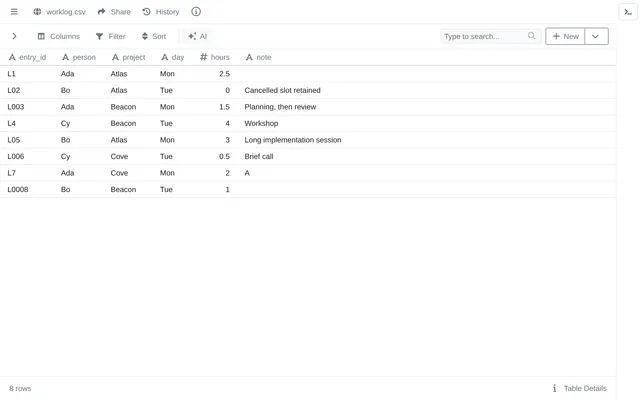Select the day column header
The width and height of the screenshot is (640, 400).
(173, 58)
